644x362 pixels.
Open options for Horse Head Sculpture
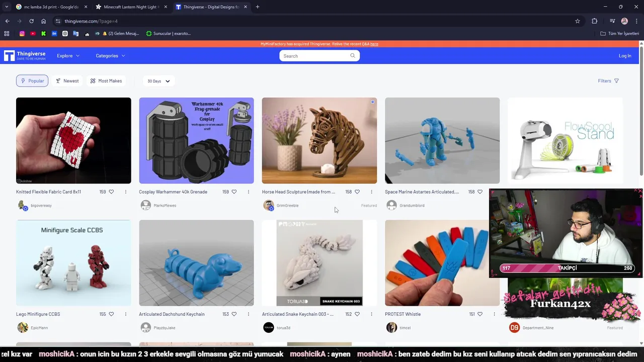372,192
